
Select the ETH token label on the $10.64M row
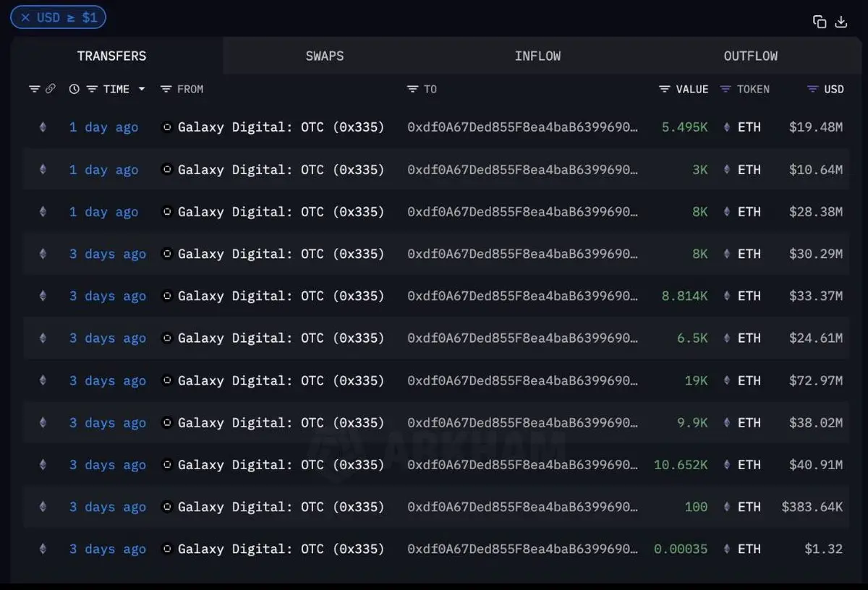point(749,169)
